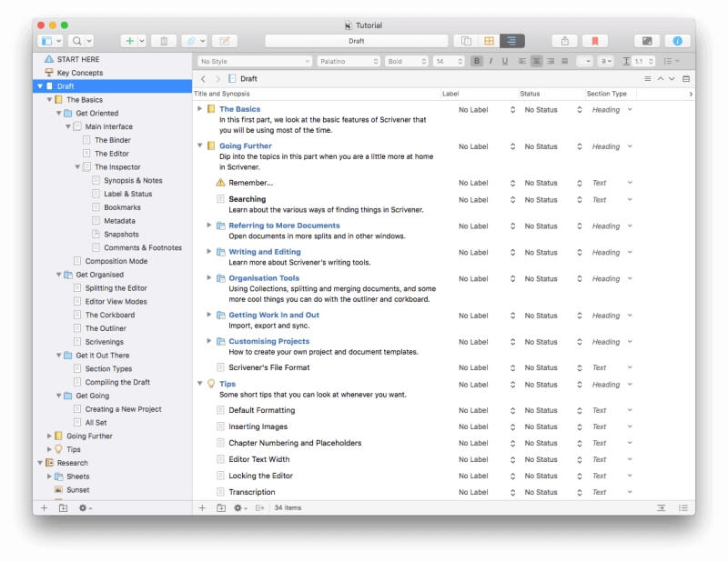Add a new item in outliner footer
The image size is (728, 562).
pyautogui.click(x=202, y=508)
